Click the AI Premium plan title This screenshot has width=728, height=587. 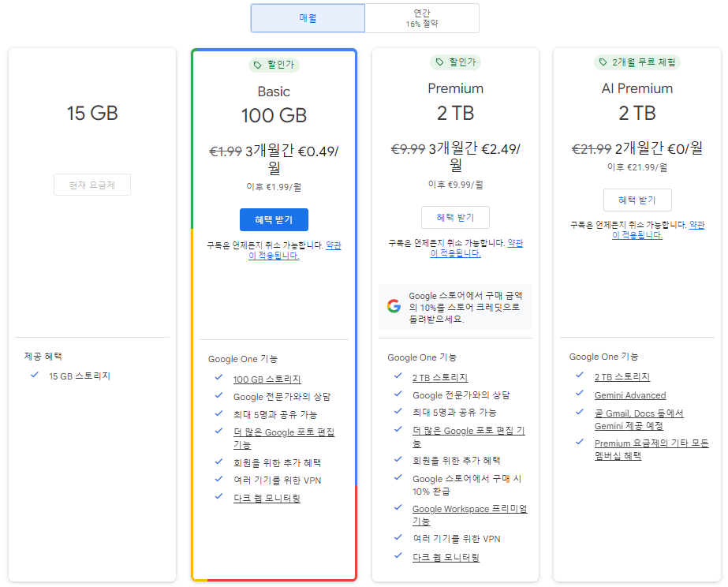point(637,88)
